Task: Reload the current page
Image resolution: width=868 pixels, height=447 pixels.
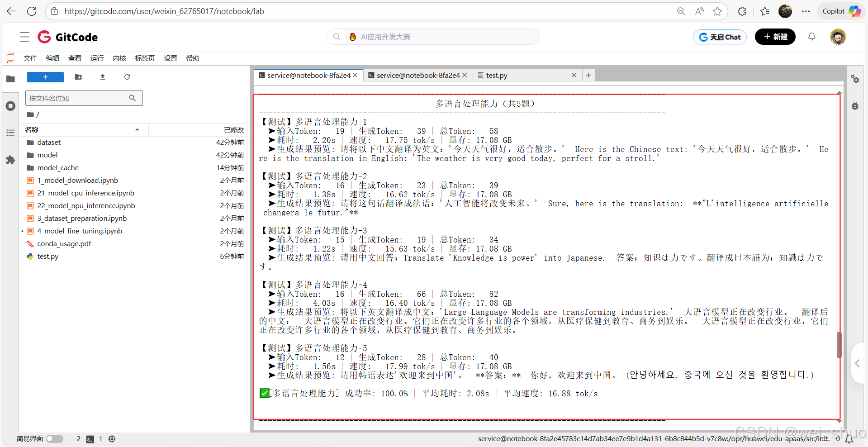Action: [x=32, y=11]
